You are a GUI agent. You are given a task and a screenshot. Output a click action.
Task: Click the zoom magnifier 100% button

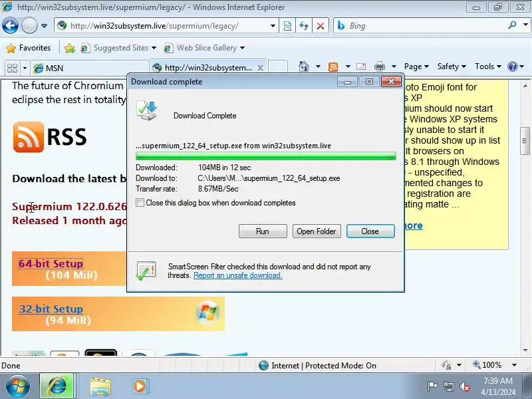[487, 365]
